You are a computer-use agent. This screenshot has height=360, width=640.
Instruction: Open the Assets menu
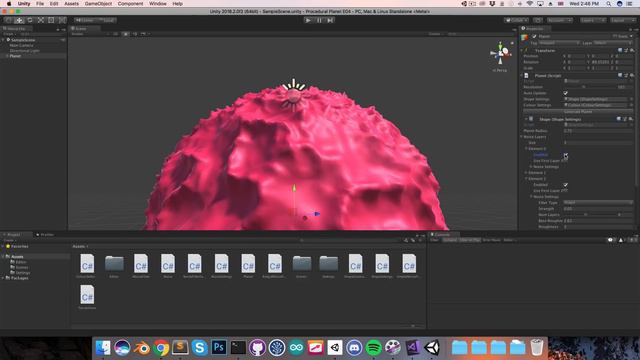[x=71, y=4]
